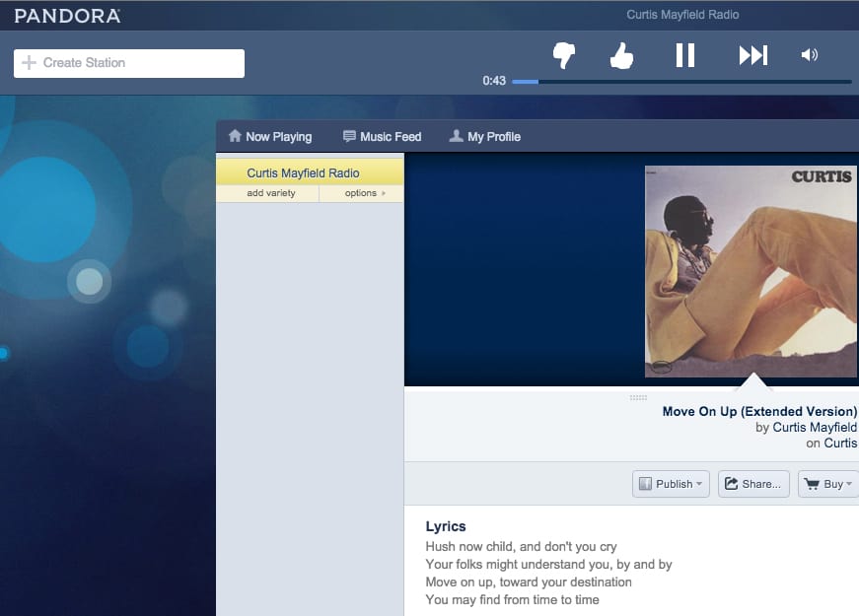The height and width of the screenshot is (616, 859).
Task: Click the Curtis album cover art
Action: point(752,271)
